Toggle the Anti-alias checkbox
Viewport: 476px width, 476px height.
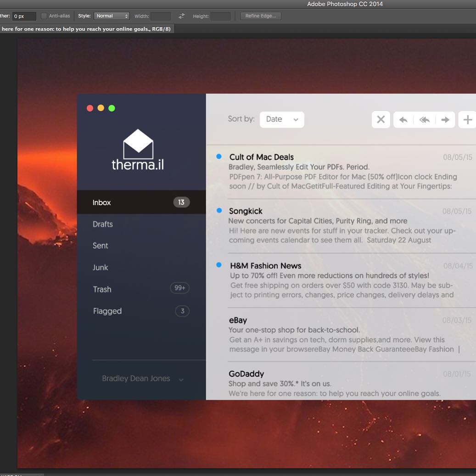click(44, 16)
